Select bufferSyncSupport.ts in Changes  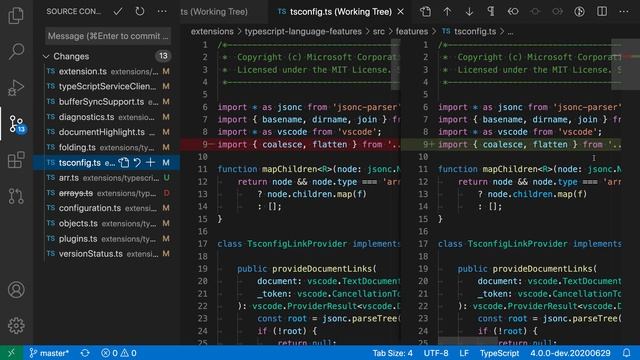point(107,102)
